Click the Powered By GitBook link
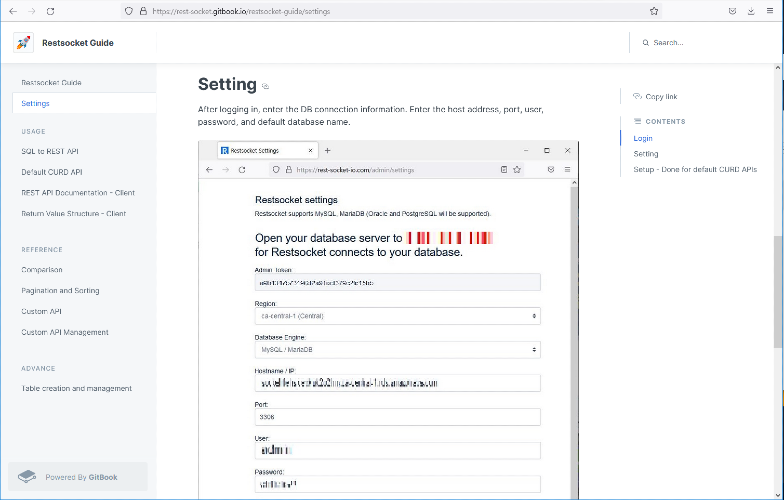Viewport: 784px width, 500px height. (x=78, y=477)
